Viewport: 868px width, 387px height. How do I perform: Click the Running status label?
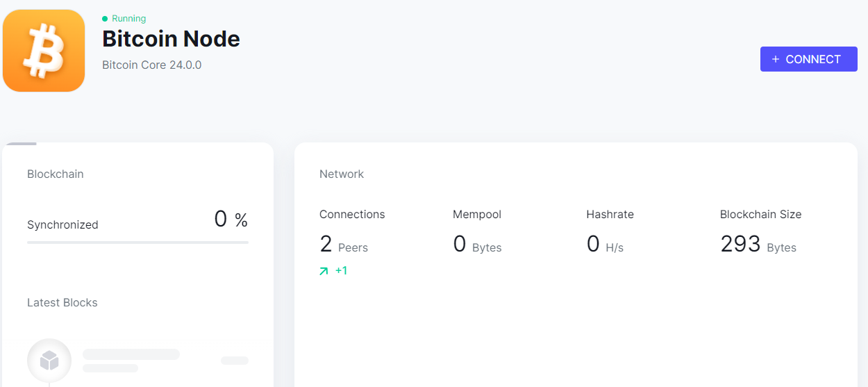pos(129,19)
